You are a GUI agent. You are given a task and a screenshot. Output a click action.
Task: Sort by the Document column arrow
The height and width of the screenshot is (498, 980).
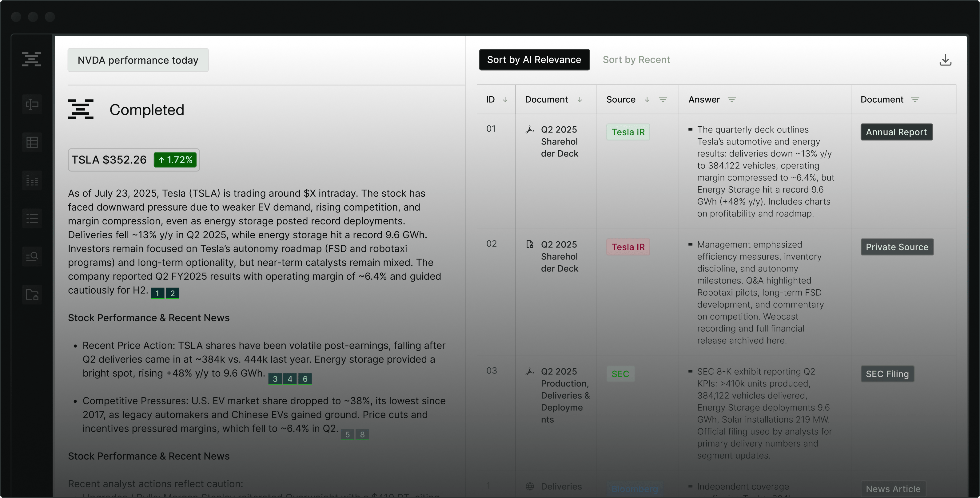pyautogui.click(x=580, y=100)
